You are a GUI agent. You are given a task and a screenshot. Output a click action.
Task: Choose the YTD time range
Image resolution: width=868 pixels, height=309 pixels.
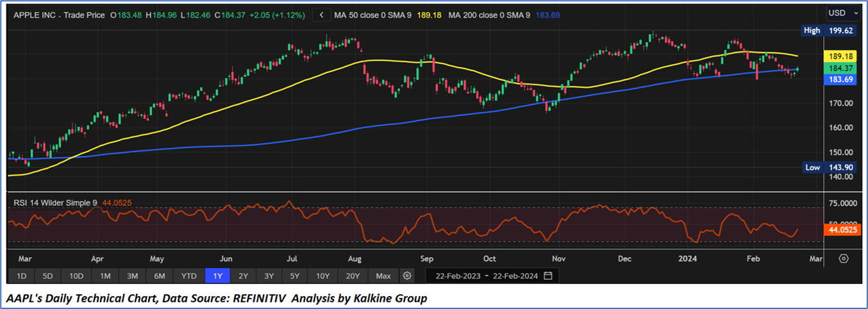coord(189,276)
